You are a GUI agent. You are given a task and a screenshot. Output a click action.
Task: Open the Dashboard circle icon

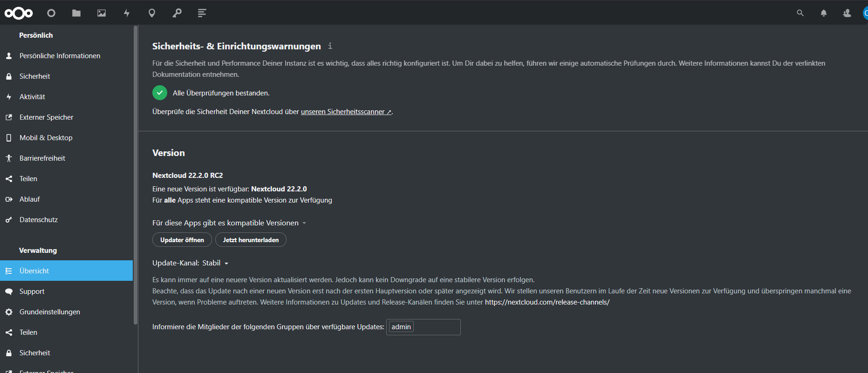pos(51,13)
